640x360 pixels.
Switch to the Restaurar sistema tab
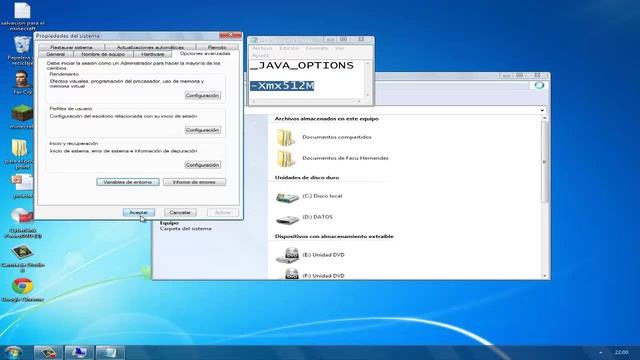click(x=71, y=47)
